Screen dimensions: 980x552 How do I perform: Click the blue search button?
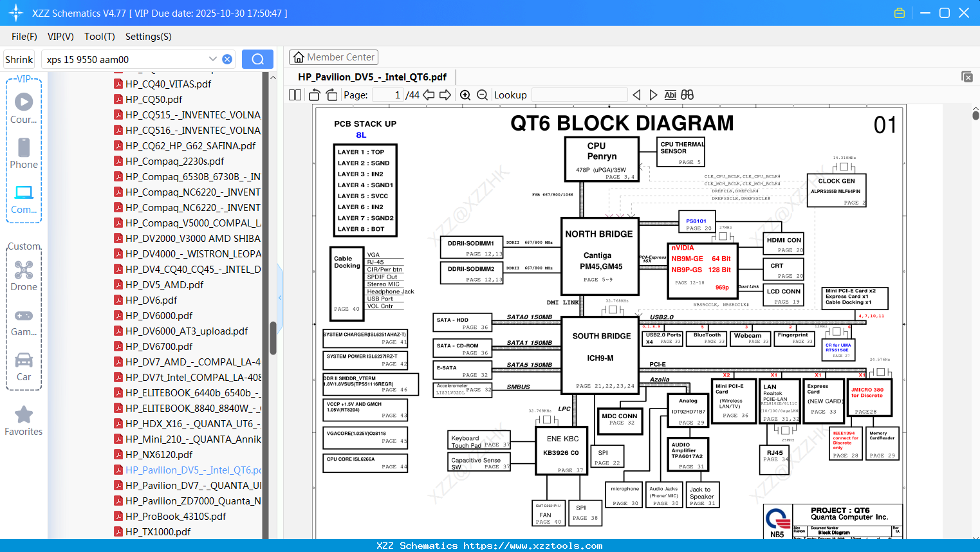(257, 59)
